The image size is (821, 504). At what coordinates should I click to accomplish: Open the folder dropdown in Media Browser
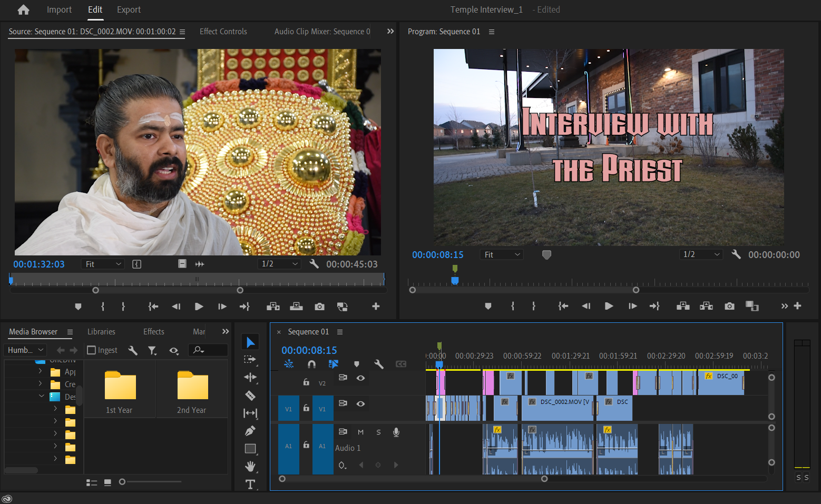pos(25,350)
